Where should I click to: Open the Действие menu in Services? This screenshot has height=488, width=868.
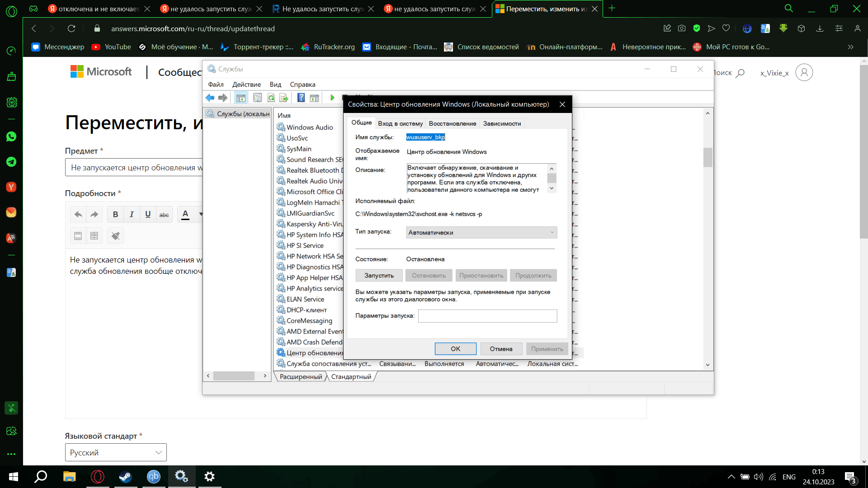point(246,84)
